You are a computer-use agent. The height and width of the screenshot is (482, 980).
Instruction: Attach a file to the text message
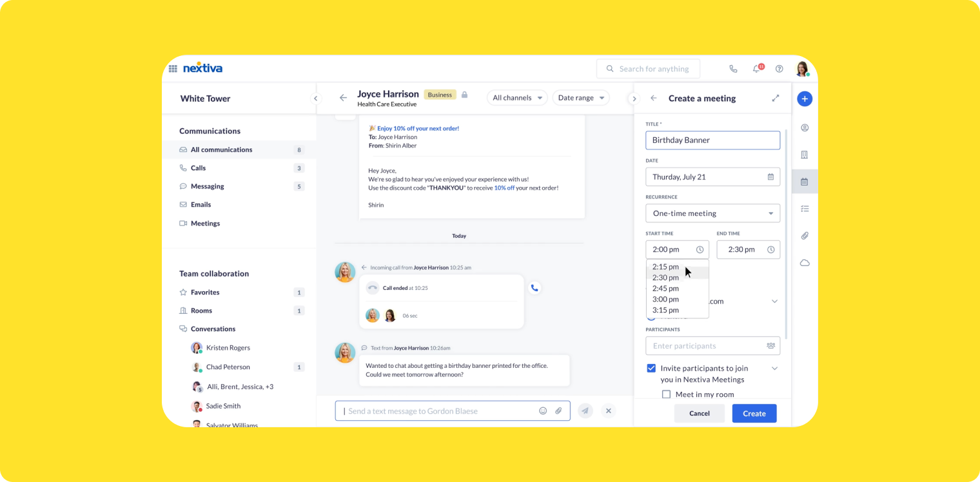558,410
